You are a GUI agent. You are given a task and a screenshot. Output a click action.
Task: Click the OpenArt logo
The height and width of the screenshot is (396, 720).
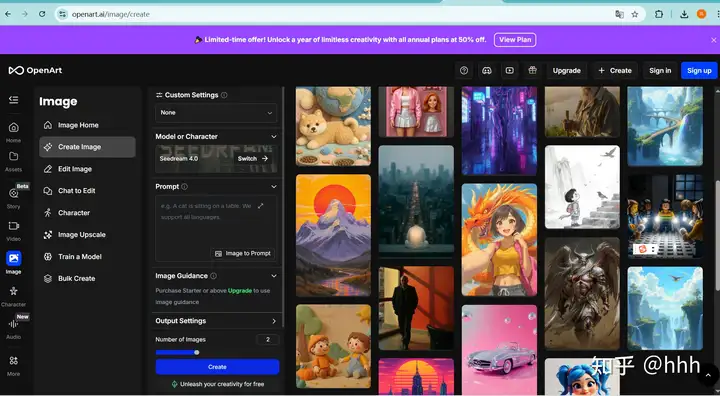click(35, 70)
